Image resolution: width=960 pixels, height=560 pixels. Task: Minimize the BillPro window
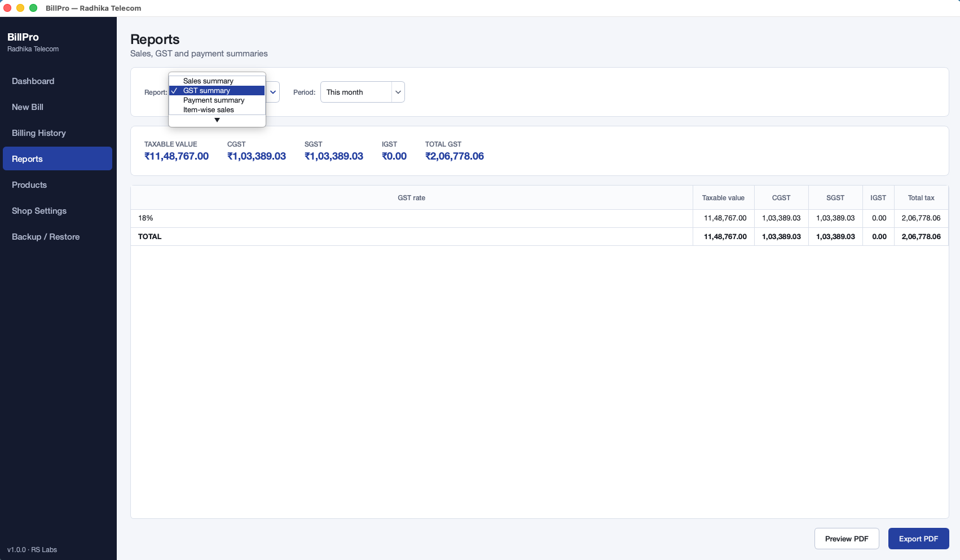pyautogui.click(x=20, y=8)
